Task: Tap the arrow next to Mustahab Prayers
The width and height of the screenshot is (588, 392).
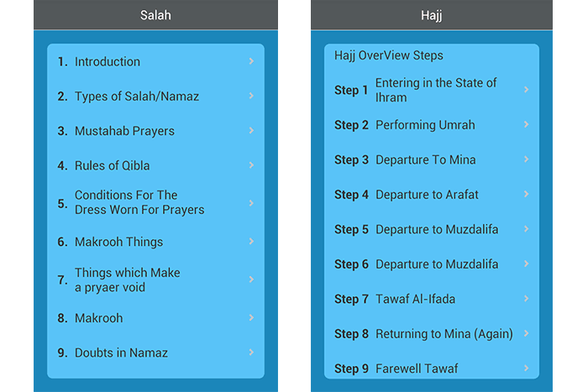Action: click(251, 131)
